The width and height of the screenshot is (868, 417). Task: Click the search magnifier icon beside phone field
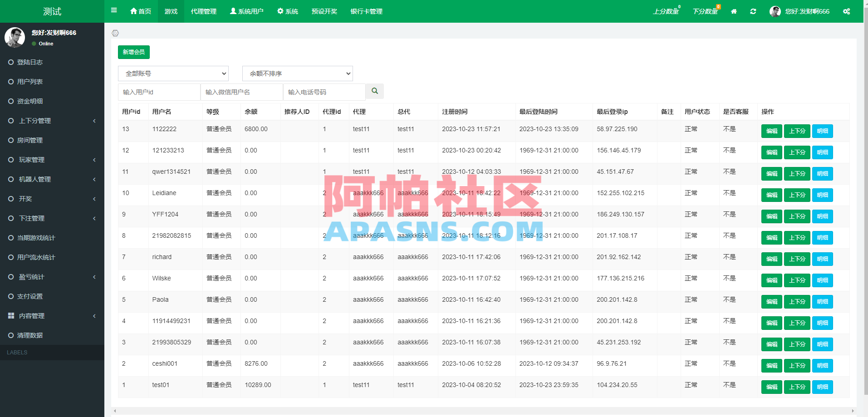pos(374,91)
